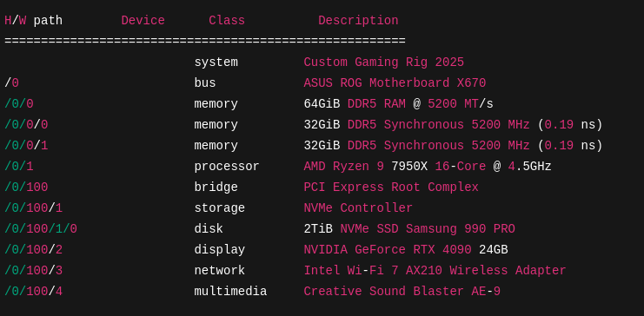Click 'Custom Gaming Rig 2025' system description
Viewport: 644px width, 316px height.
click(383, 63)
